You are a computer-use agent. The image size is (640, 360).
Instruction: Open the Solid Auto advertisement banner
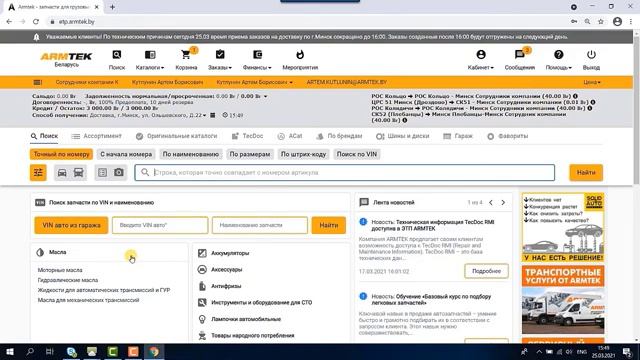[x=563, y=227]
